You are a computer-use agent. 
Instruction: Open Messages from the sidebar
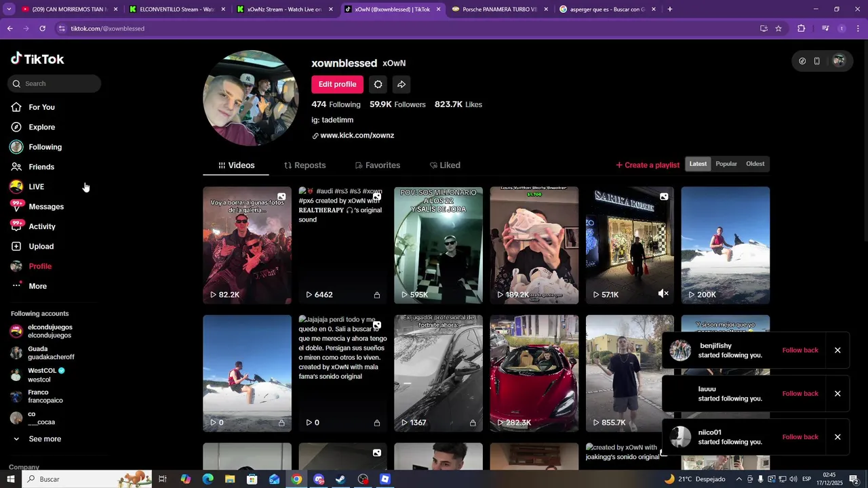[x=46, y=207]
